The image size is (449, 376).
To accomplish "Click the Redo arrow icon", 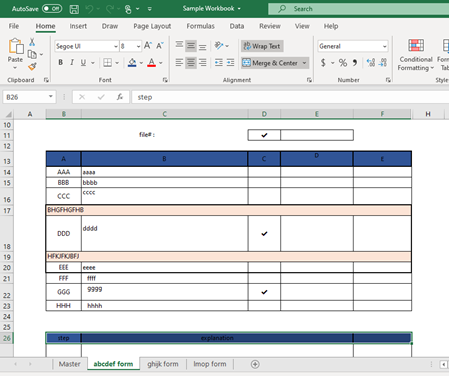I will click(x=110, y=9).
